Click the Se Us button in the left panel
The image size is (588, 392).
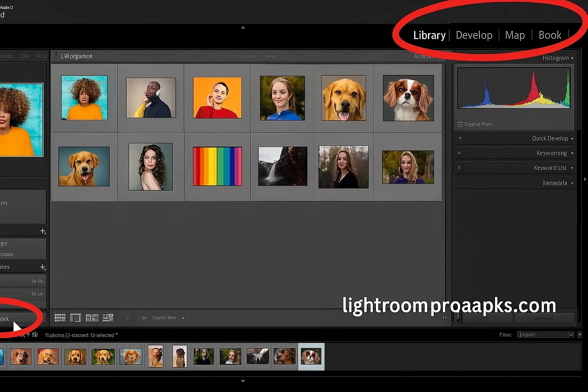pos(38,281)
